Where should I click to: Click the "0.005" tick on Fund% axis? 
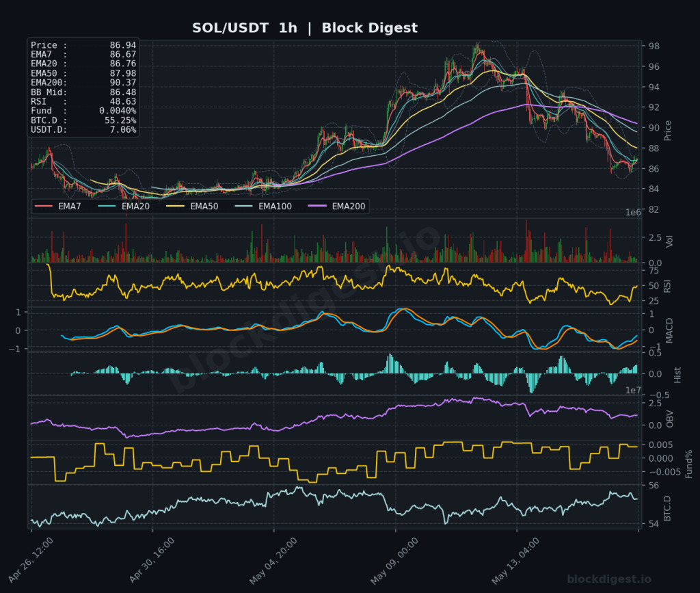(x=661, y=445)
